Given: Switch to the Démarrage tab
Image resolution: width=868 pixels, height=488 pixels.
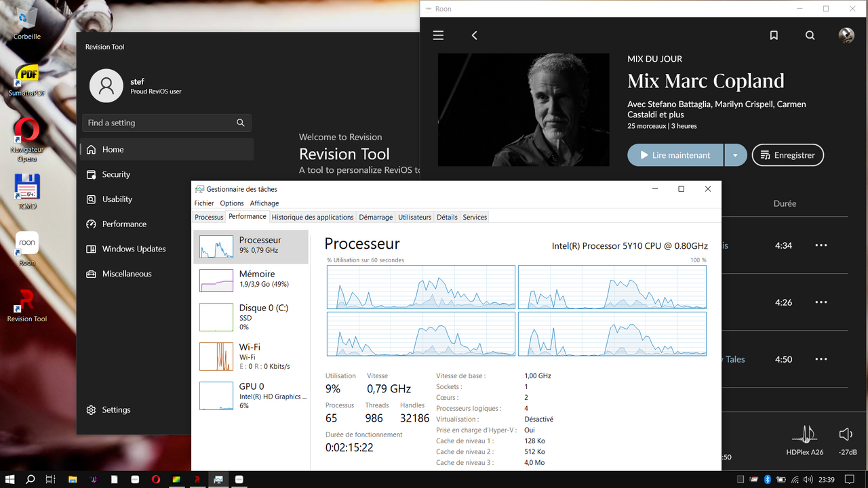Looking at the screenshot, I should pyautogui.click(x=376, y=217).
